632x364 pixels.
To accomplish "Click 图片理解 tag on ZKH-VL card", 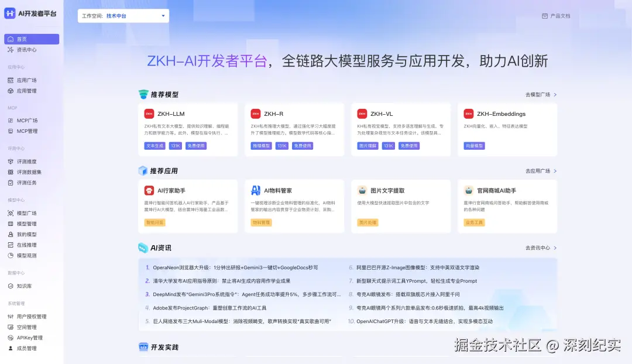I will (x=367, y=146).
